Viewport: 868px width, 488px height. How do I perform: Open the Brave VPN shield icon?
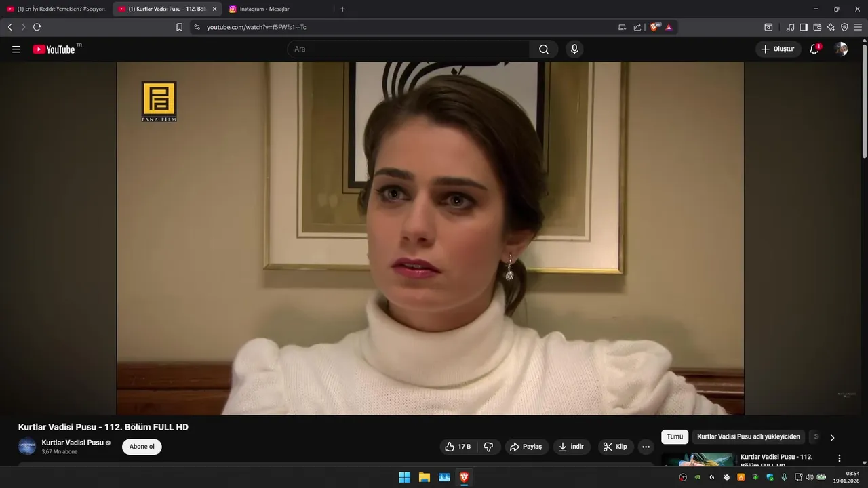[844, 27]
